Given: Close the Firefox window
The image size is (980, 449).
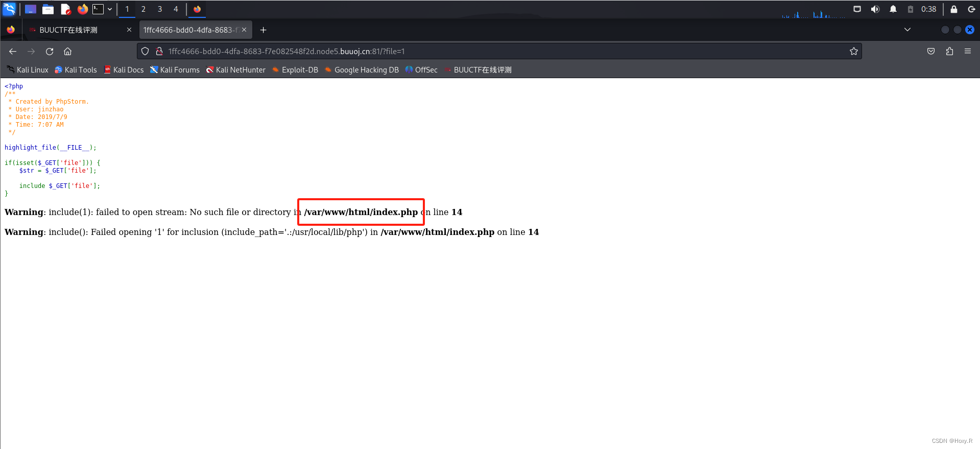Looking at the screenshot, I should (x=970, y=30).
